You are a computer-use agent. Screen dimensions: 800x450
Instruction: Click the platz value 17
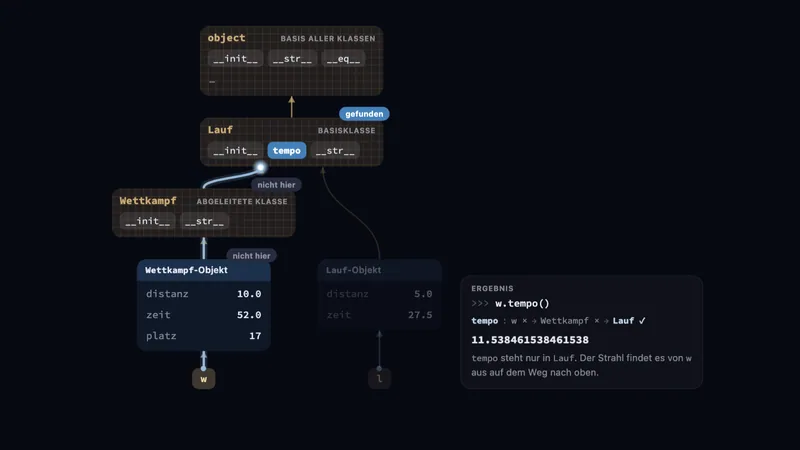coord(255,336)
